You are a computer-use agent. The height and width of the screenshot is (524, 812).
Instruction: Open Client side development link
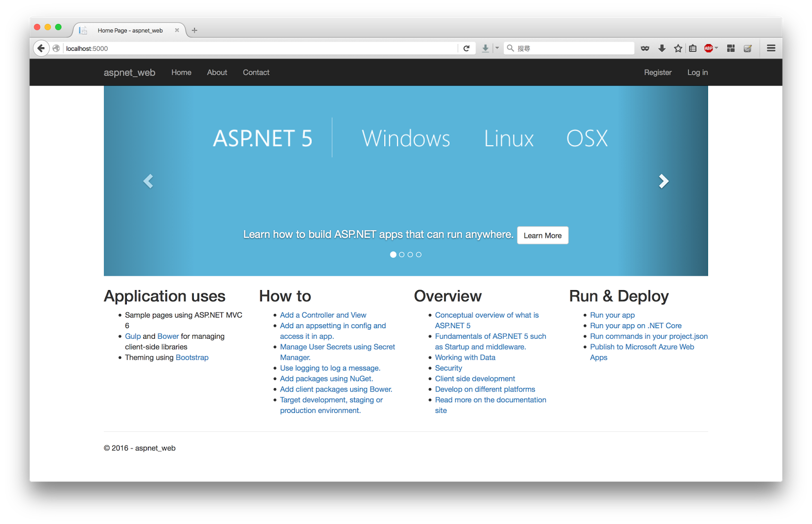pyautogui.click(x=475, y=379)
